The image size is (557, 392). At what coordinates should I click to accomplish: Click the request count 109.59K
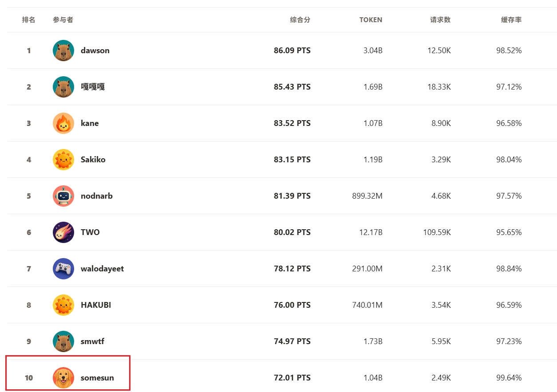tap(437, 232)
